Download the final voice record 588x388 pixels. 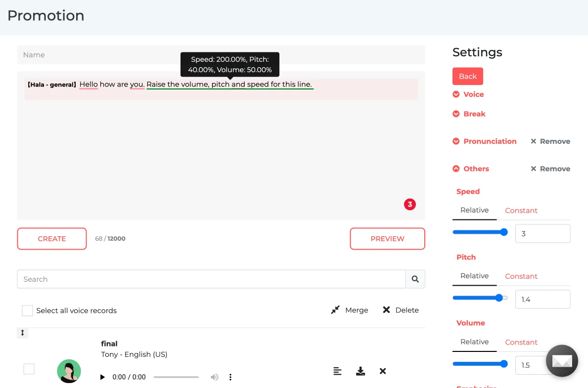[361, 371]
